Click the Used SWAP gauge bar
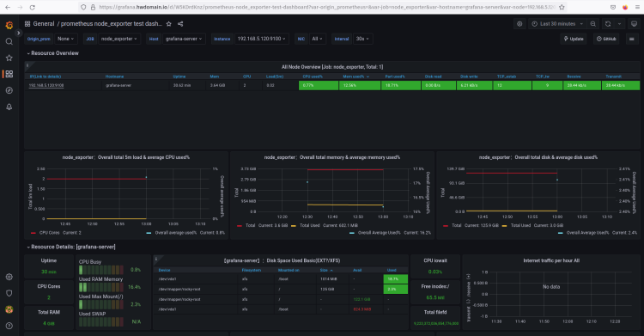644x336 pixels. (101, 321)
